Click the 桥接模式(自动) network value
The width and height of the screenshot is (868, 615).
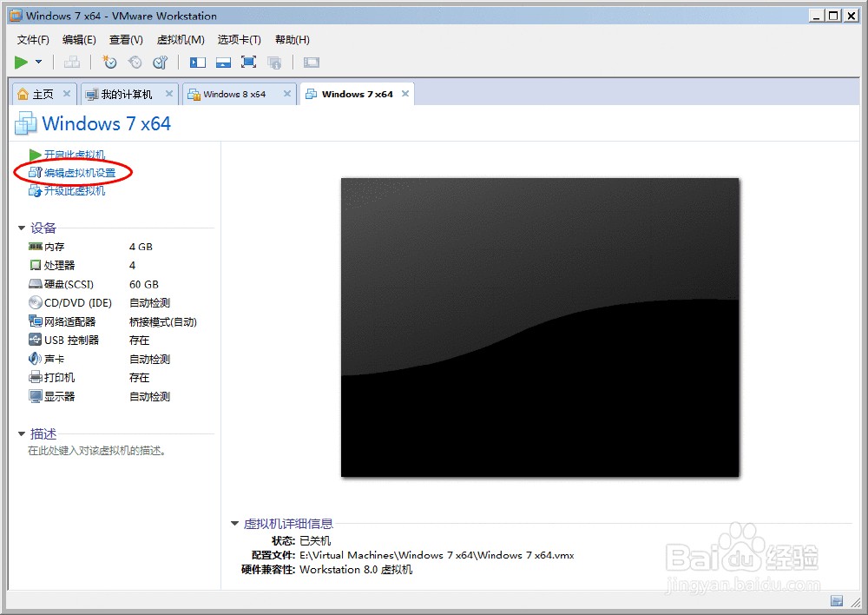point(163,322)
